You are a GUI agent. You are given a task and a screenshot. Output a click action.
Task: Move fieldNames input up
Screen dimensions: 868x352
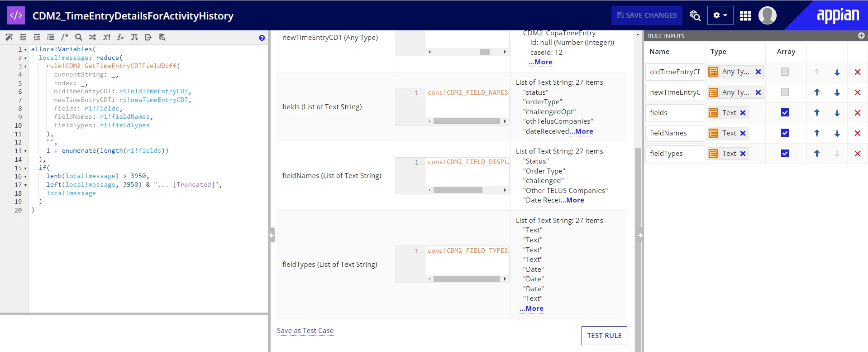coord(817,133)
